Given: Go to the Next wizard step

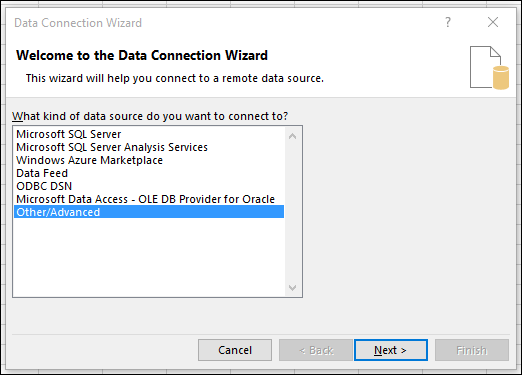Looking at the screenshot, I should coord(391,350).
